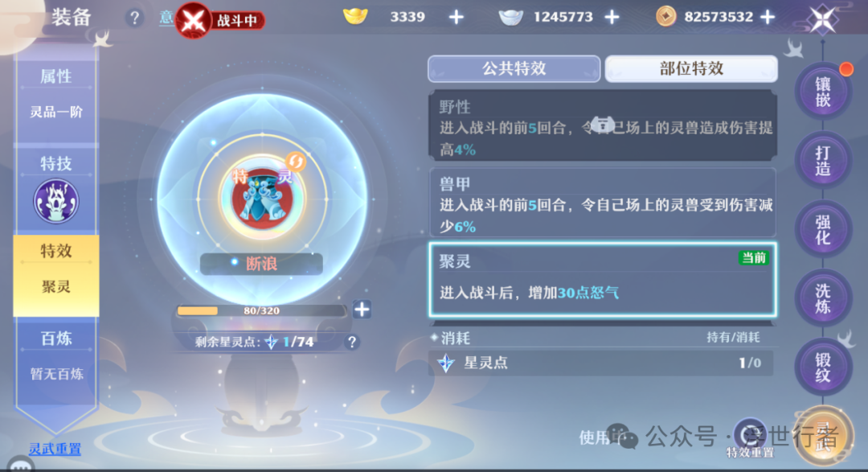Select the 兽甲 effect entry

602,203
